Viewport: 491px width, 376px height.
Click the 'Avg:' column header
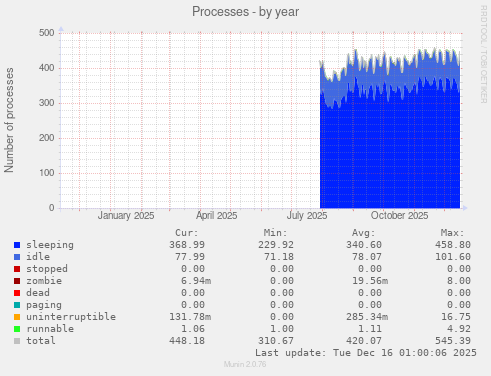[364, 233]
